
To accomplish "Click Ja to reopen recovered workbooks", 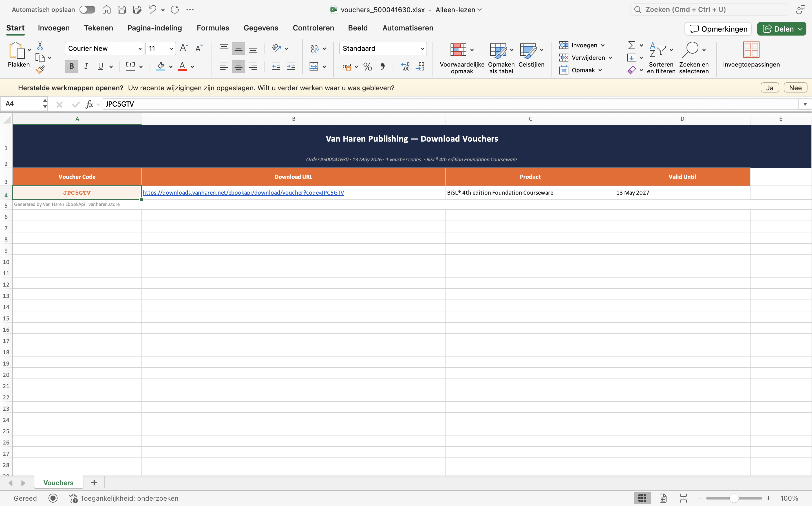I will coord(770,88).
